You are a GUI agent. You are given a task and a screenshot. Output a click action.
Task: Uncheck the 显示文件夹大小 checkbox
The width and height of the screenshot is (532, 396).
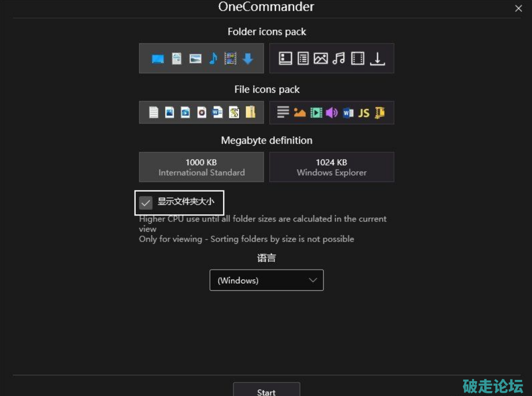pyautogui.click(x=146, y=203)
